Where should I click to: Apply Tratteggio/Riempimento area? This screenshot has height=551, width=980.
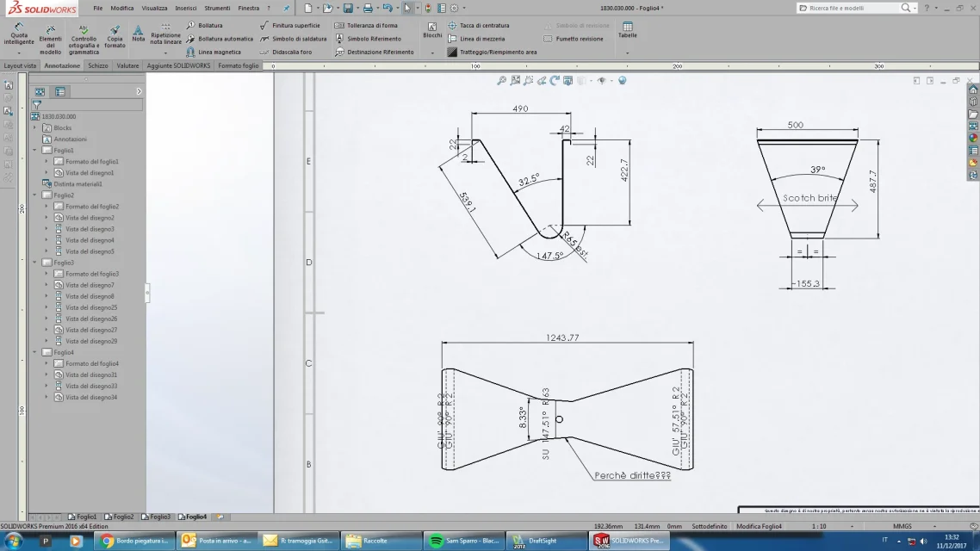tap(492, 53)
